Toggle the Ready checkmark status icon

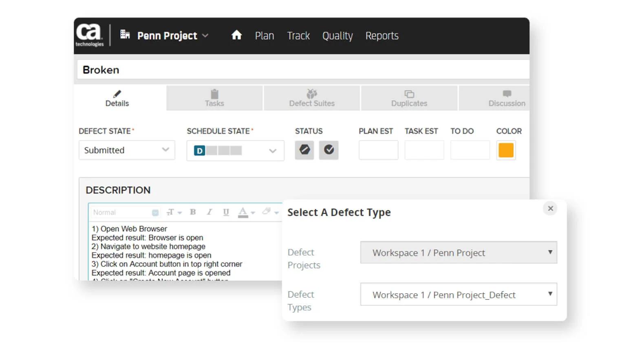coord(329,150)
